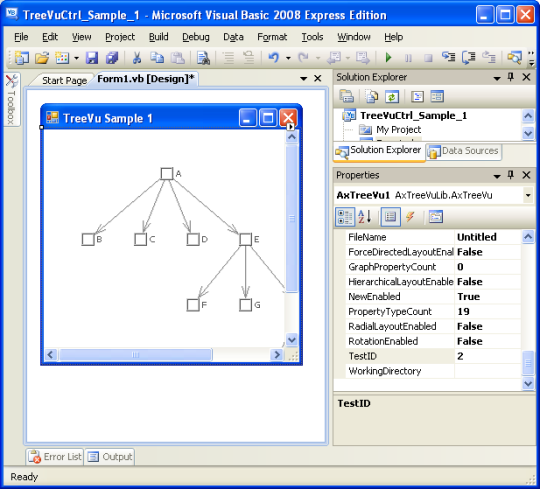This screenshot has width=540, height=489.
Task: Click the Add New Item icon
Action: pos(62,58)
